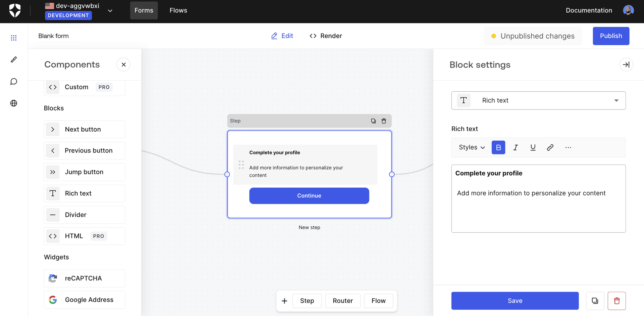Insert a link with the link icon

(x=550, y=147)
